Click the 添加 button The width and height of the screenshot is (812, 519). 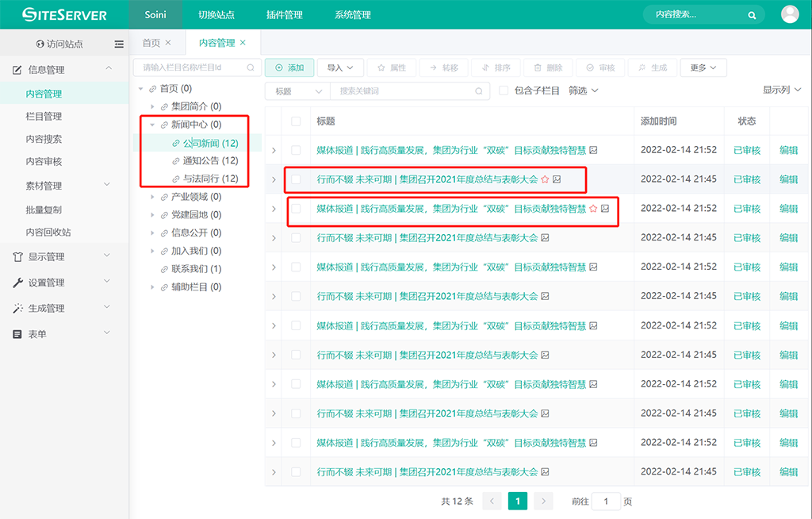[x=289, y=68]
